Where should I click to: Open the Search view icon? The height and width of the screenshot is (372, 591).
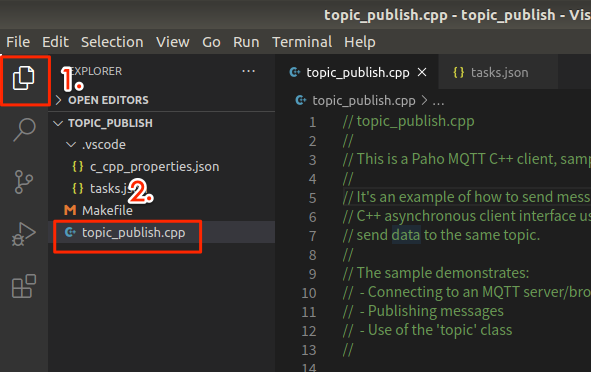(24, 130)
